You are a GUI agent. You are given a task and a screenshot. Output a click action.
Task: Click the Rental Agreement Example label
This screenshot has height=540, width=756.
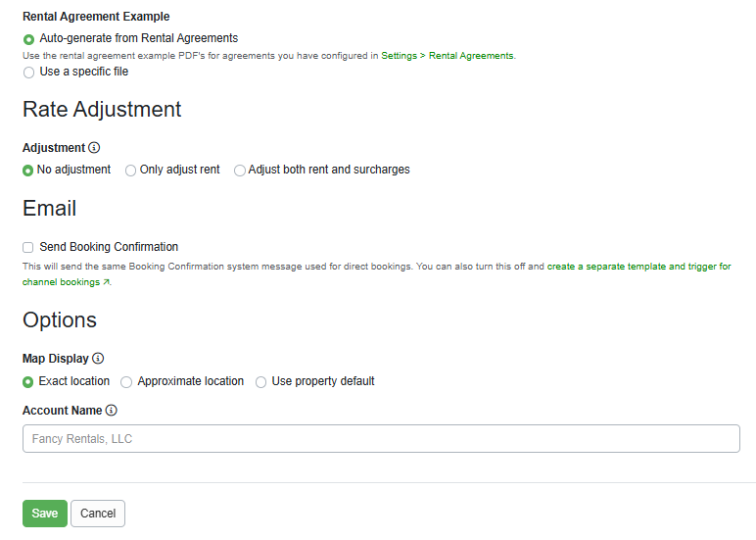pyautogui.click(x=96, y=17)
